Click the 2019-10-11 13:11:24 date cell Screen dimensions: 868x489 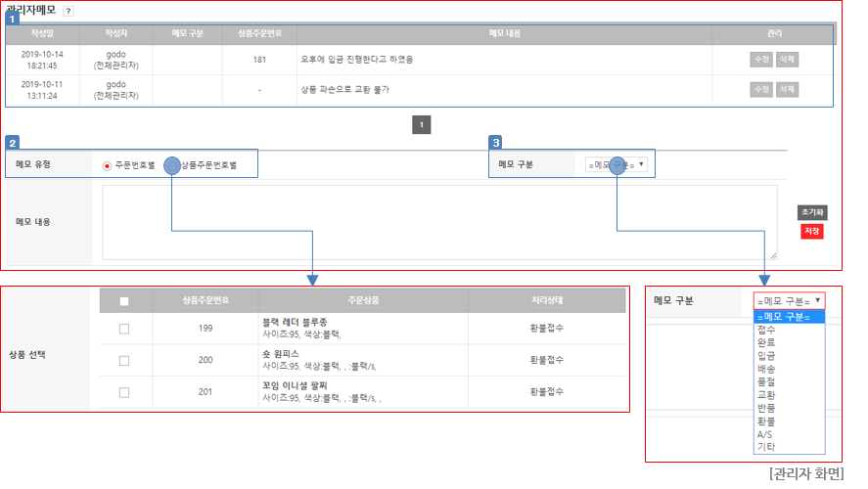[x=42, y=90]
